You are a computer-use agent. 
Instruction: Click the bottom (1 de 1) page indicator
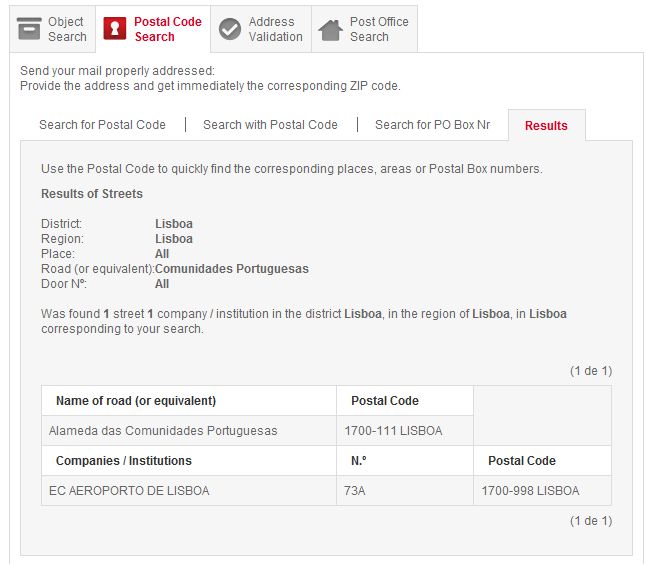pos(591,521)
